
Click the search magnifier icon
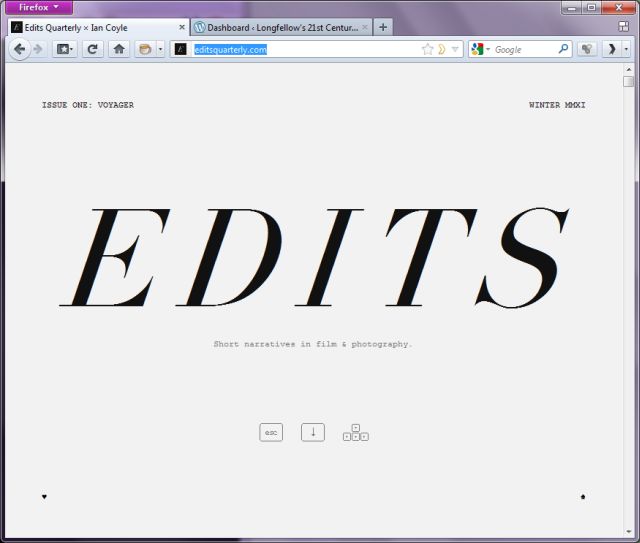tap(563, 49)
